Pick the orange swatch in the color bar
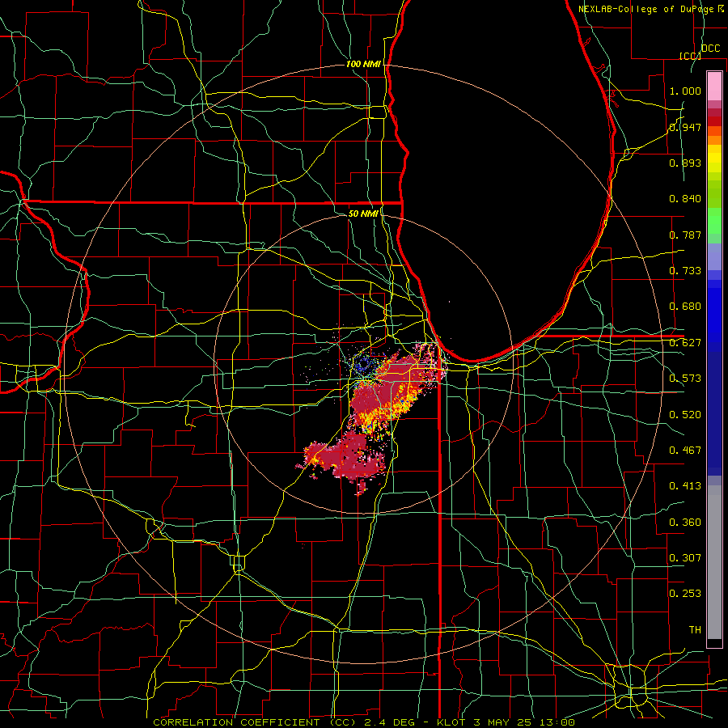This screenshot has height=728, width=728. coord(714,140)
